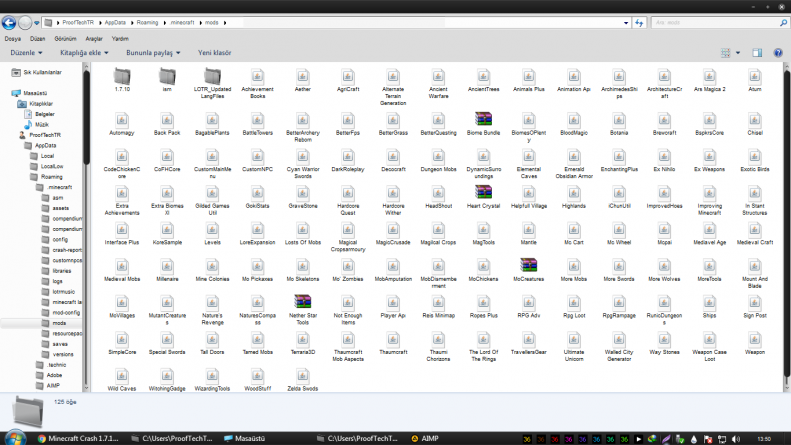
Task: Open the LOTR_Updated LangFiles folder
Action: click(212, 83)
